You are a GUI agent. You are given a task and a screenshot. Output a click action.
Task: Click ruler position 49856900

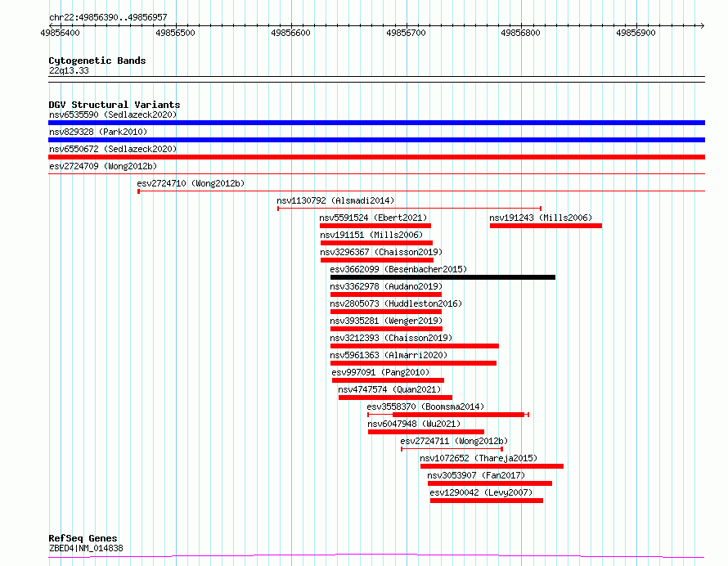coord(636,33)
